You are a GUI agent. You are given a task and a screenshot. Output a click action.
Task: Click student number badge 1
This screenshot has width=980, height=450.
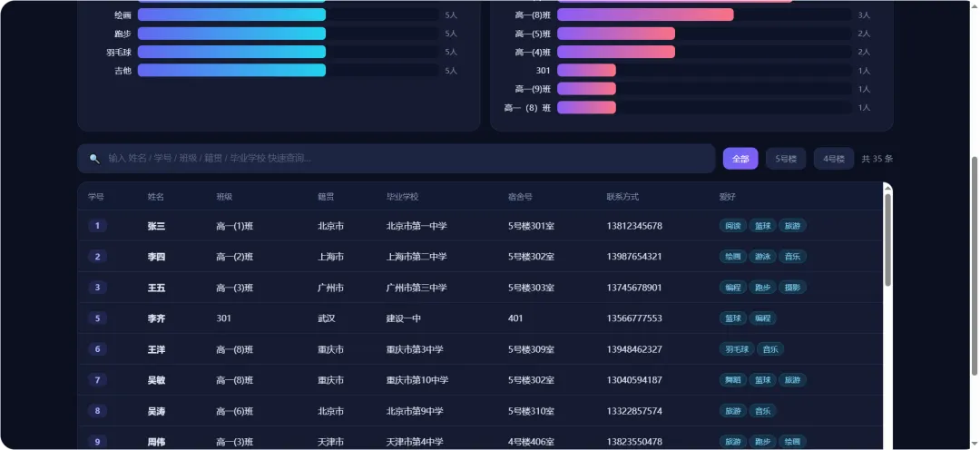[x=97, y=226]
